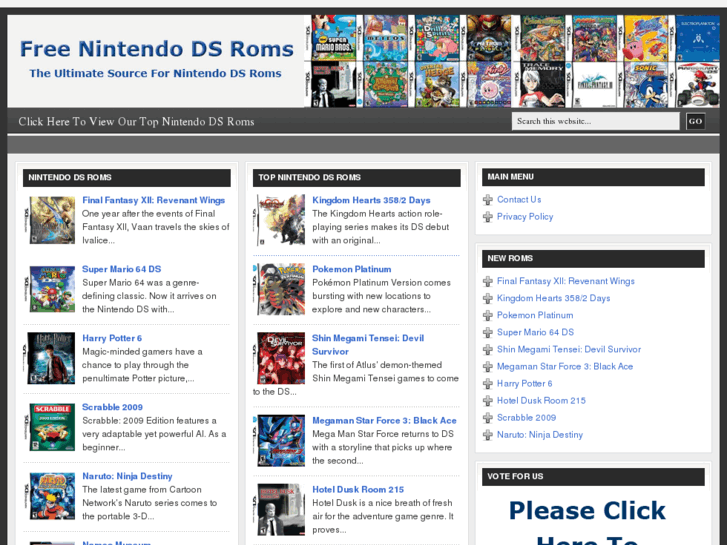Image resolution: width=727 pixels, height=545 pixels.
Task: Click the Over the Hedge cover in header banner
Action: tap(436, 85)
